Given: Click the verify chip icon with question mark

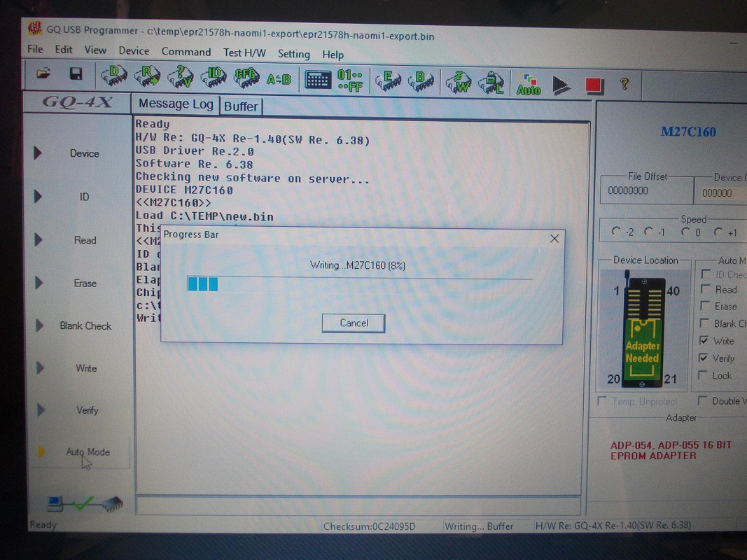Looking at the screenshot, I should click(x=181, y=76).
